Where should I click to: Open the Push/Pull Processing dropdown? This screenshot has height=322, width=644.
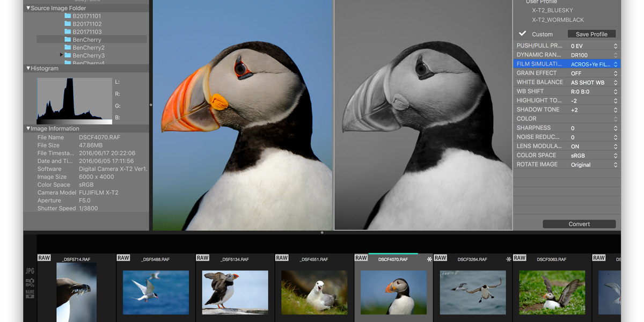point(594,46)
